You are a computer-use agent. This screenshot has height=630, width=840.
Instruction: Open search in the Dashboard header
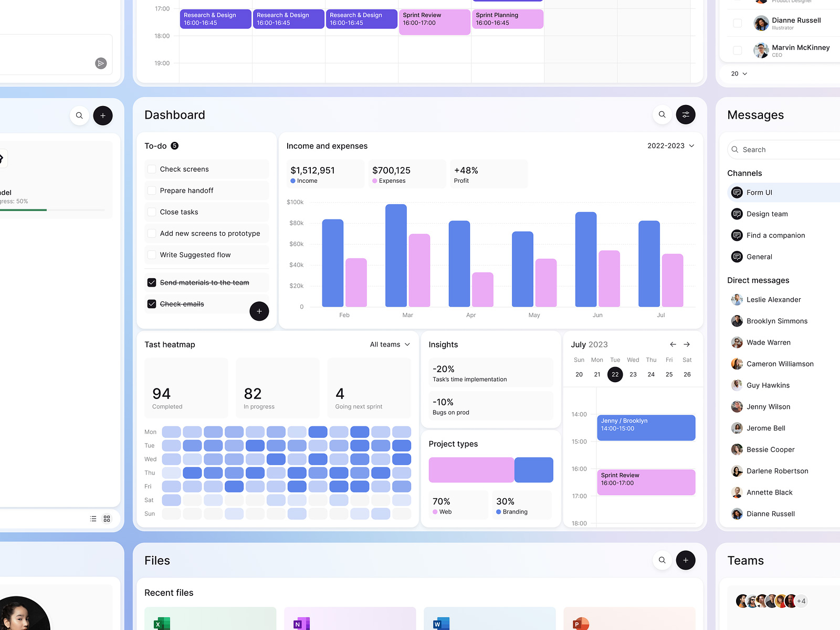[x=662, y=114]
